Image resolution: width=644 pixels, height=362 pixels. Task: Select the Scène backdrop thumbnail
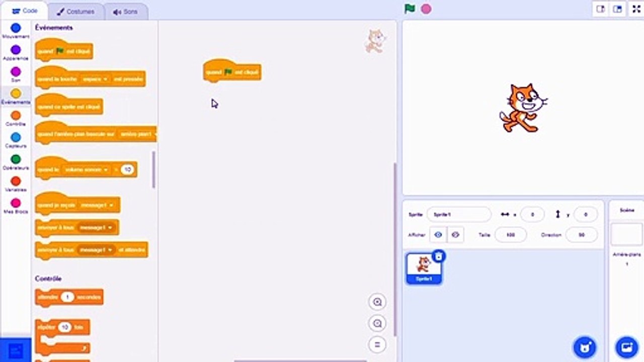[627, 235]
